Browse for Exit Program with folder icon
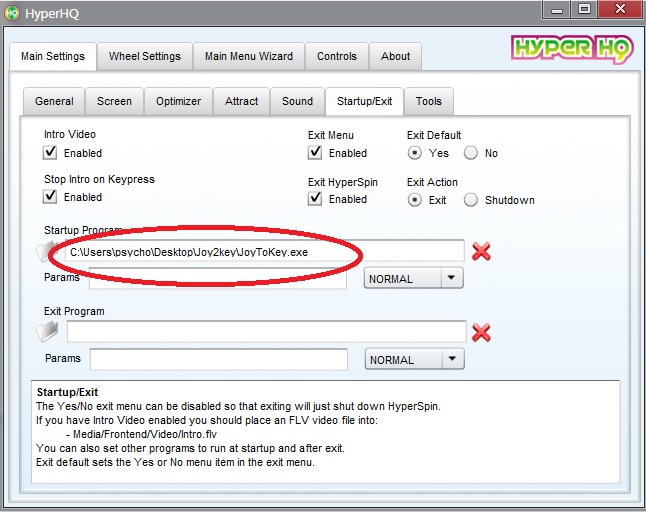 point(47,332)
